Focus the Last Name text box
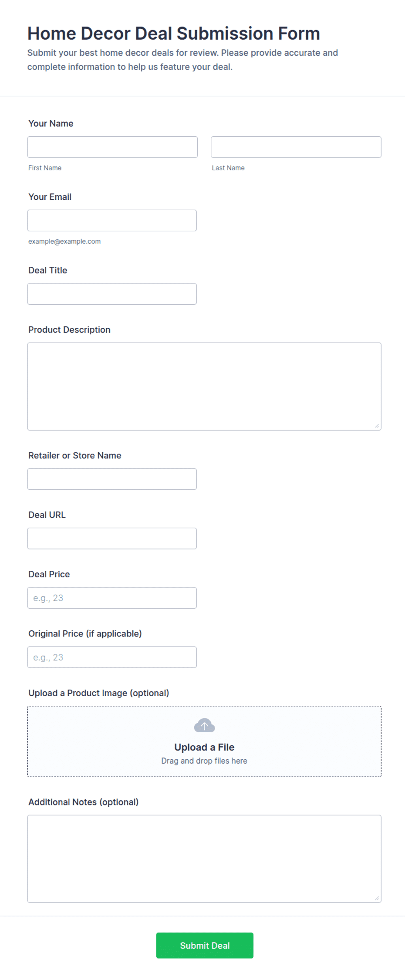The width and height of the screenshot is (405, 980). click(296, 147)
